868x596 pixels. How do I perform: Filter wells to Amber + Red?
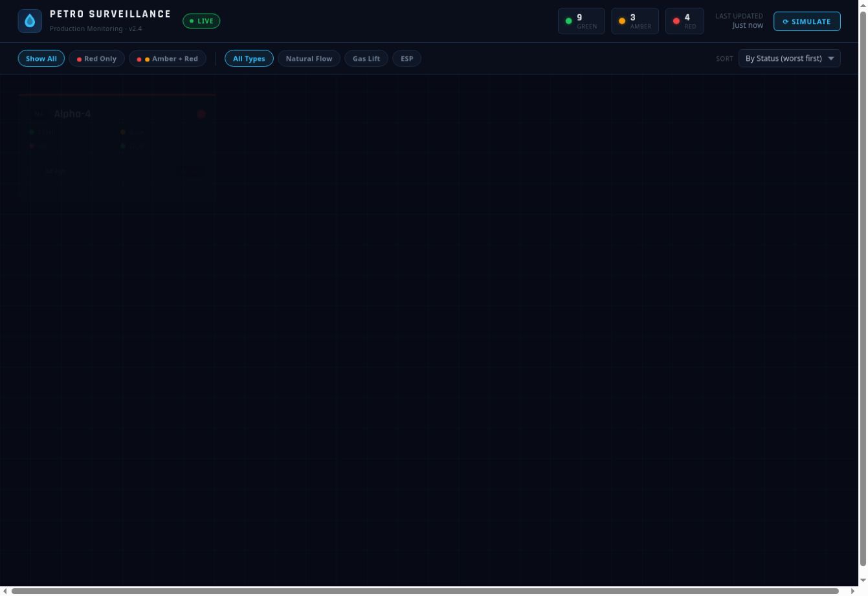click(168, 58)
